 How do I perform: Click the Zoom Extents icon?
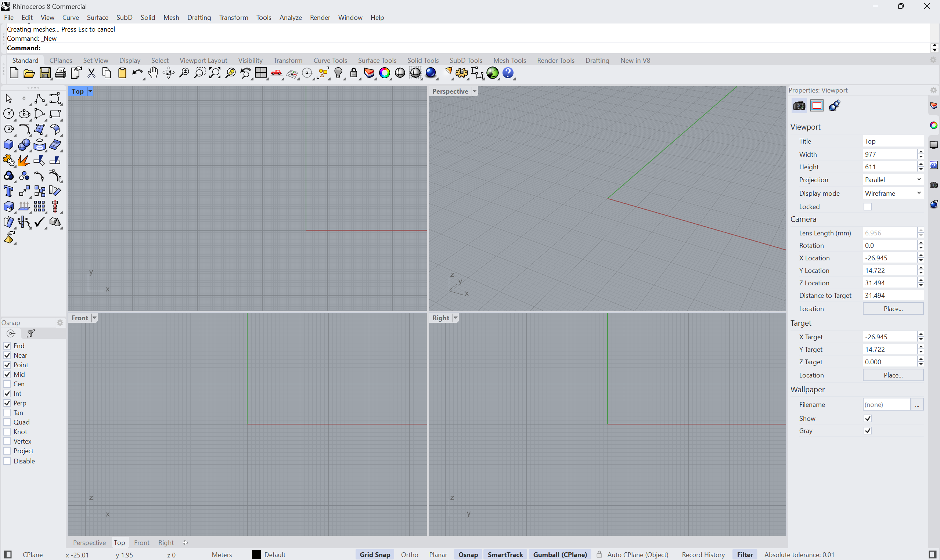click(x=215, y=73)
